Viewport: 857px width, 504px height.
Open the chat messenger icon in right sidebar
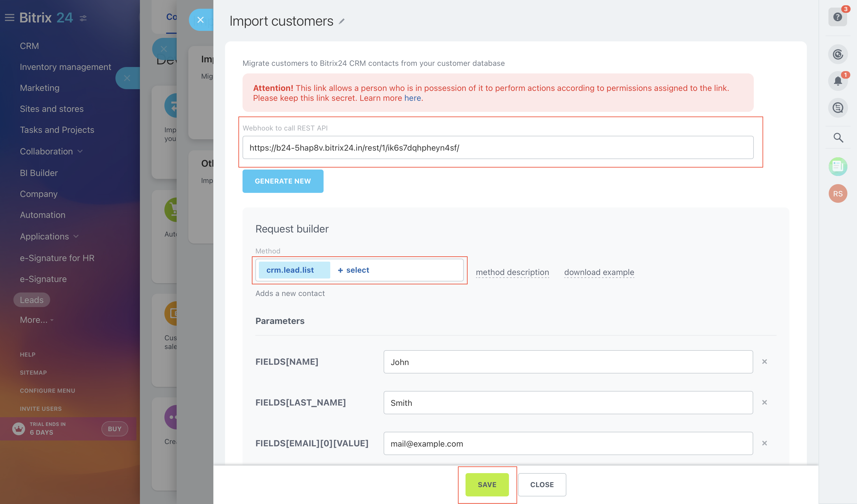(838, 108)
